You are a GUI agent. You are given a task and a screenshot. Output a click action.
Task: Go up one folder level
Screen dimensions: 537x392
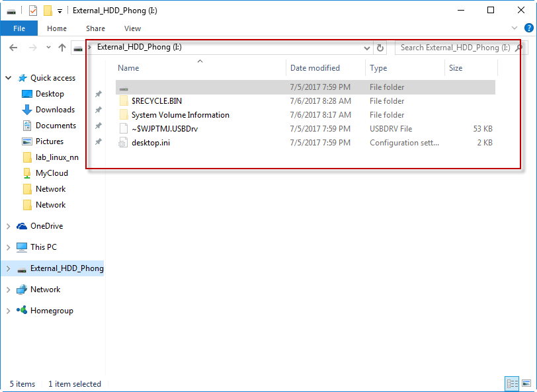pos(62,48)
